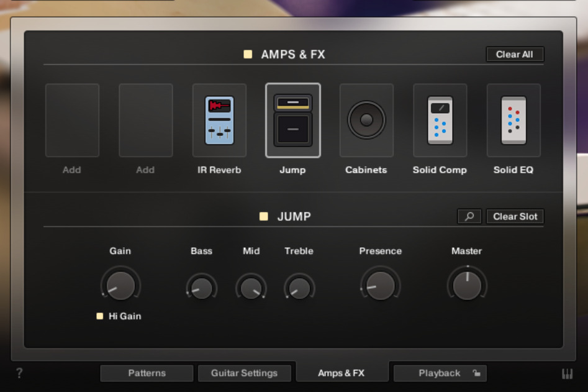
Task: Click the Treble knob
Action: 299,288
